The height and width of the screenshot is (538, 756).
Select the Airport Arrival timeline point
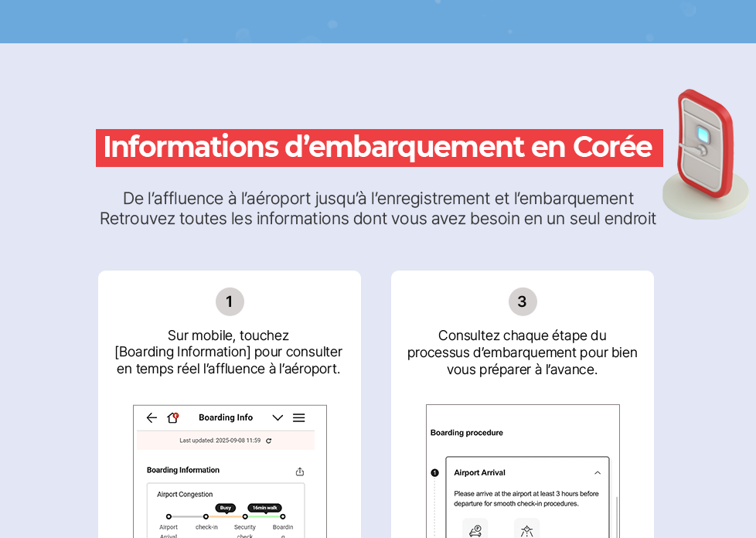(x=169, y=516)
